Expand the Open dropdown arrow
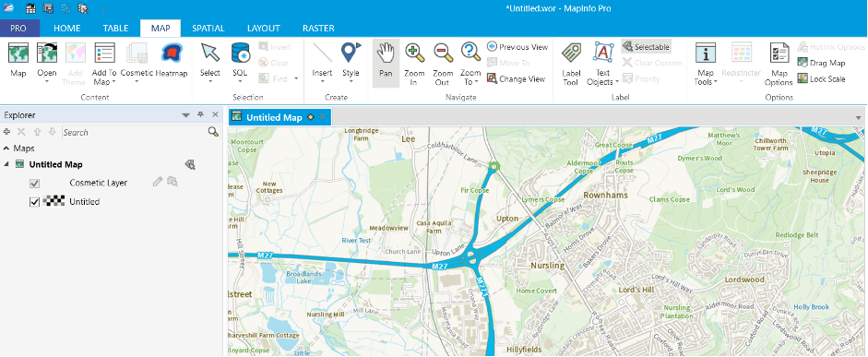 point(46,82)
